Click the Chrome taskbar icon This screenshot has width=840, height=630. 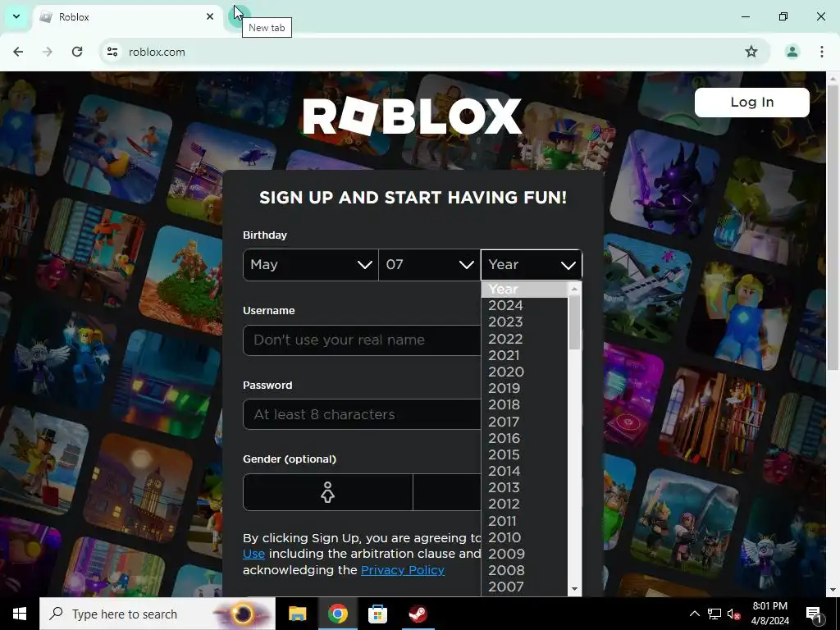[337, 614]
